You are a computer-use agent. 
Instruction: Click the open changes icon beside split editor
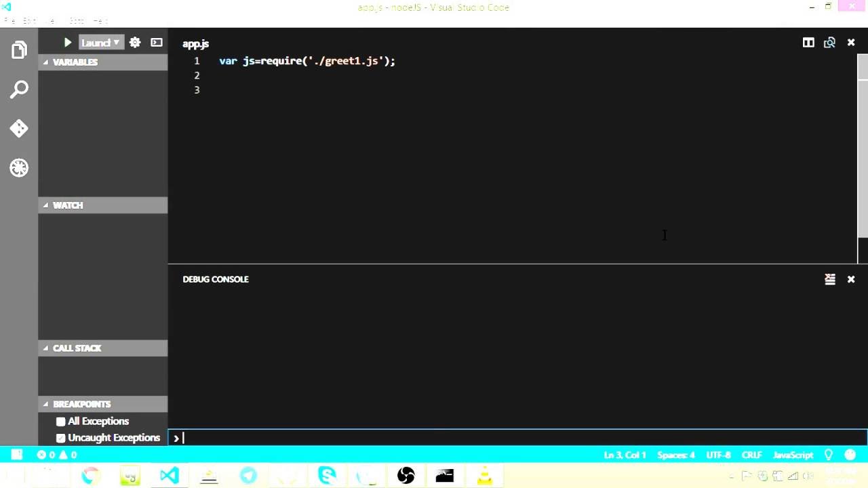[829, 43]
